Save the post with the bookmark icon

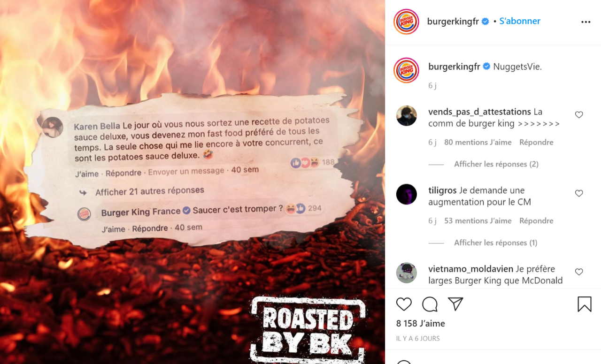tap(585, 304)
